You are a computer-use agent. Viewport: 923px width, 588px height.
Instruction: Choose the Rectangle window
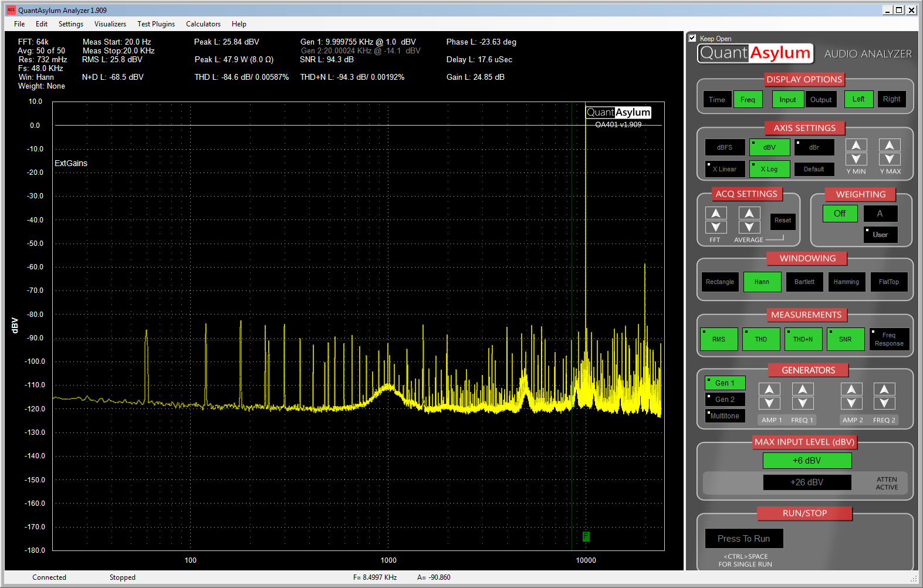coord(720,282)
